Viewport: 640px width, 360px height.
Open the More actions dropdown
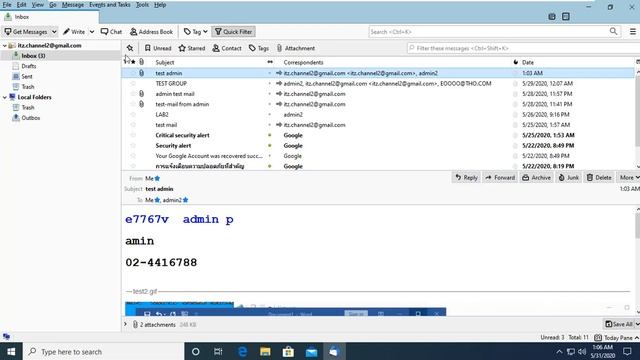pos(629,178)
